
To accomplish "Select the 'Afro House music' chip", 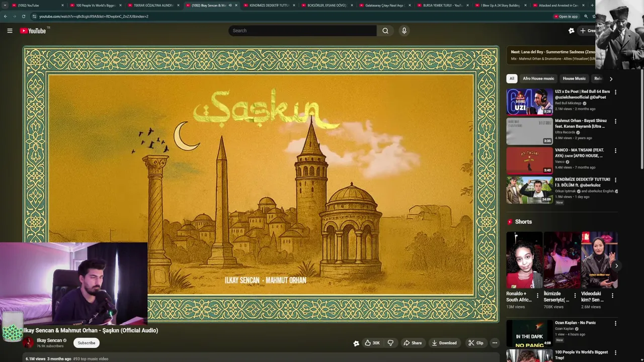I will (x=538, y=78).
